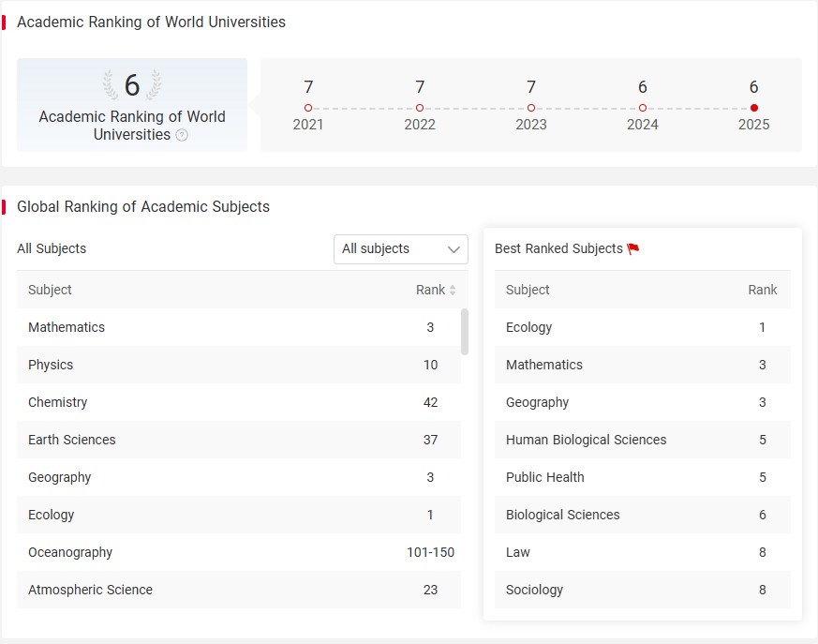
Task: Select Law in Best Ranked Subjects
Action: click(x=642, y=552)
